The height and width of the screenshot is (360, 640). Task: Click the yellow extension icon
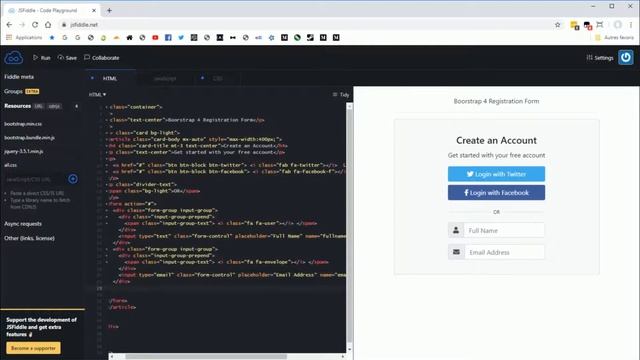pos(574,25)
